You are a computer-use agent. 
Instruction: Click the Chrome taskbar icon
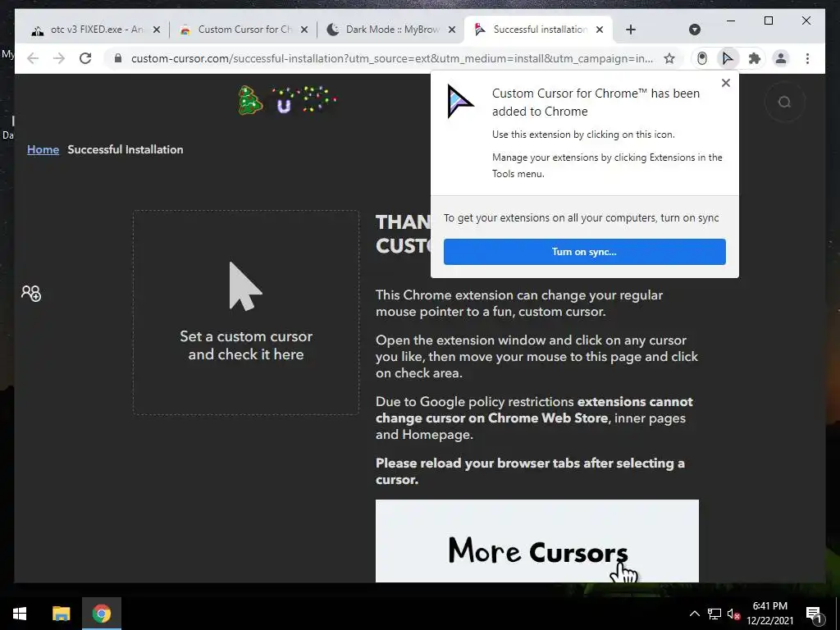point(101,614)
